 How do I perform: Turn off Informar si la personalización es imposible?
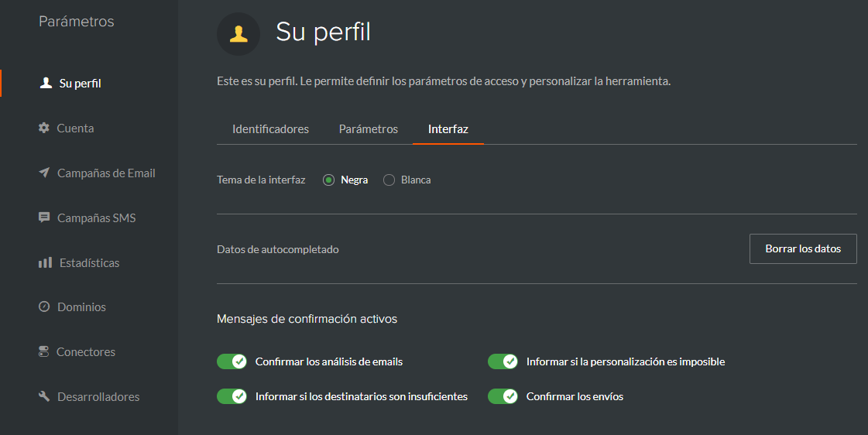click(x=503, y=361)
